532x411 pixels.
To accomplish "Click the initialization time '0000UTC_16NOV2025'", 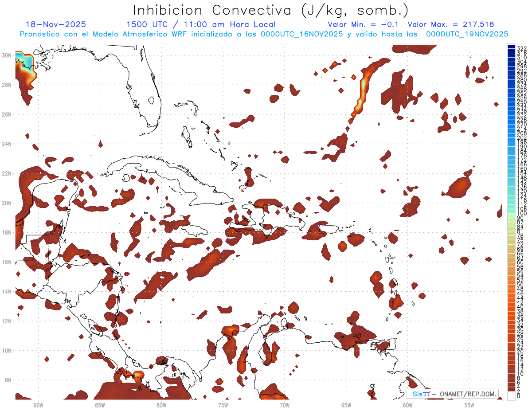I will coord(298,34).
